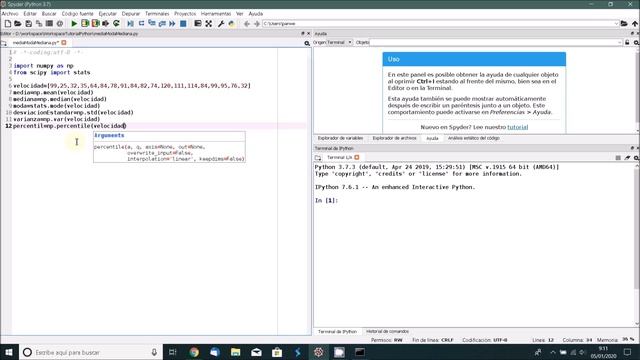Switch to Historial de comandos tab

click(x=387, y=331)
